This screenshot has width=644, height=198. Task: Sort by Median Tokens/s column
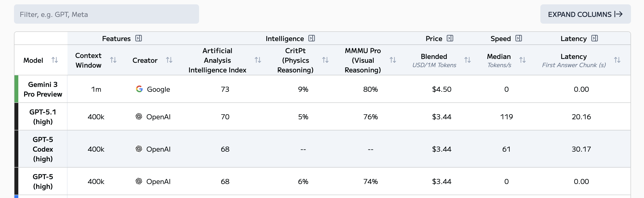click(x=523, y=60)
